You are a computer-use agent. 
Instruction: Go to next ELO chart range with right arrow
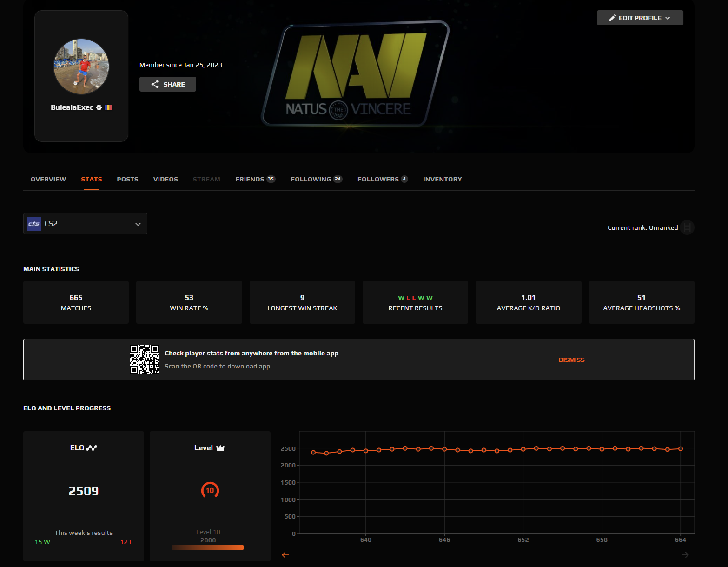(685, 554)
